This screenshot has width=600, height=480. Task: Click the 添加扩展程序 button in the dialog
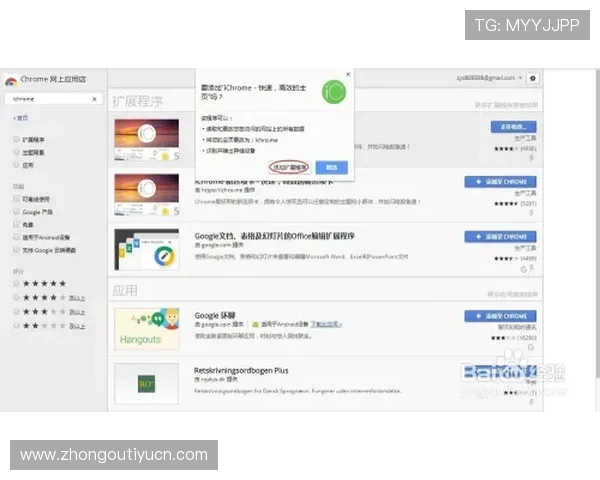tap(290, 167)
